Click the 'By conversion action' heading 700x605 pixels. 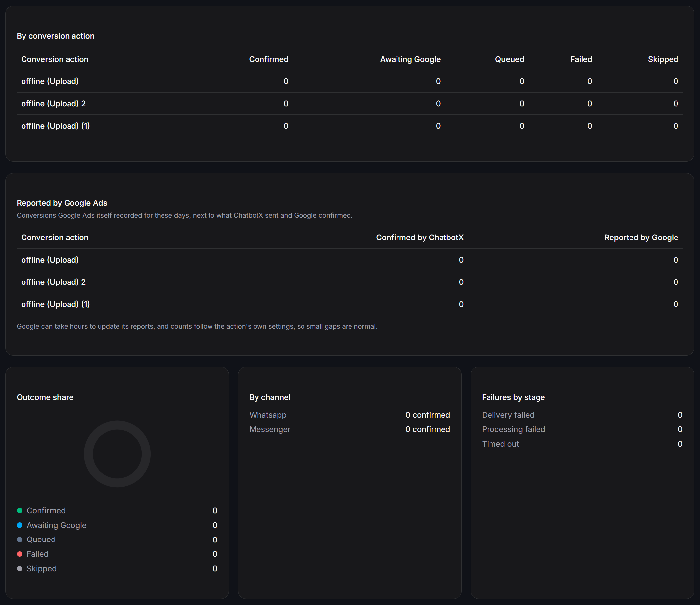[x=55, y=36]
